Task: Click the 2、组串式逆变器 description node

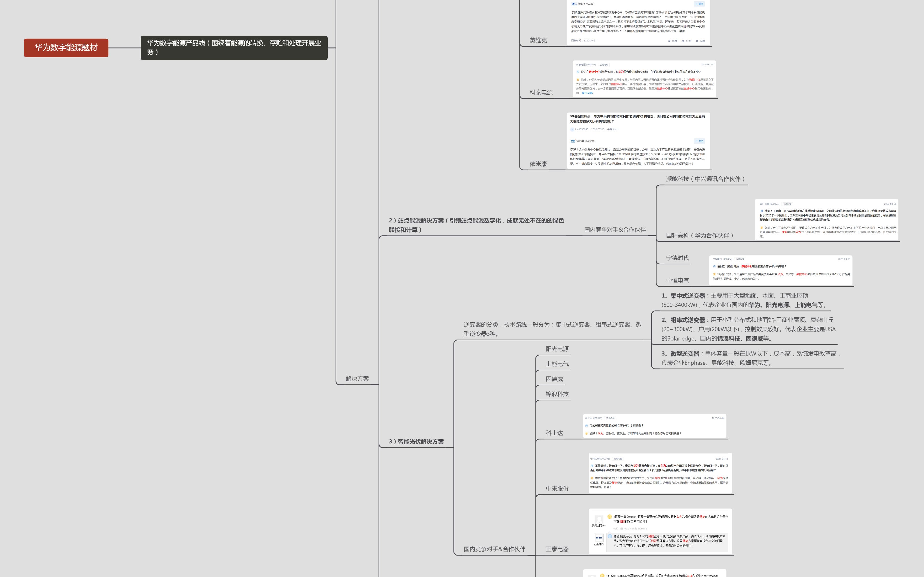Action: pyautogui.click(x=748, y=329)
